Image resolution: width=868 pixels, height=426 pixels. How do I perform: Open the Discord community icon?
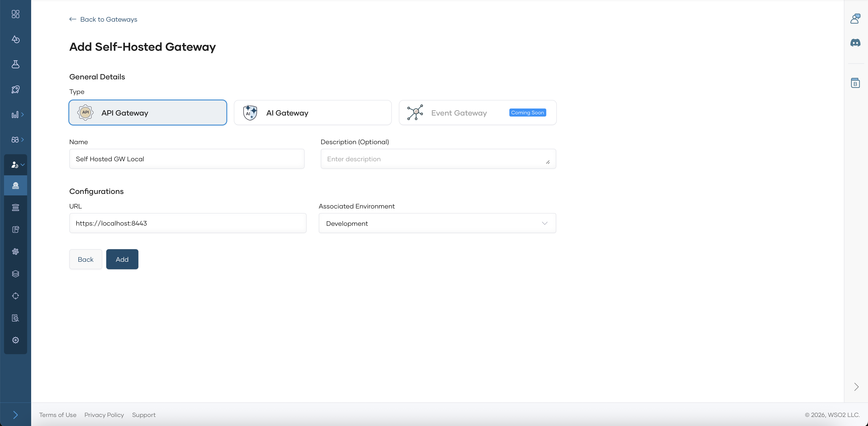point(855,43)
